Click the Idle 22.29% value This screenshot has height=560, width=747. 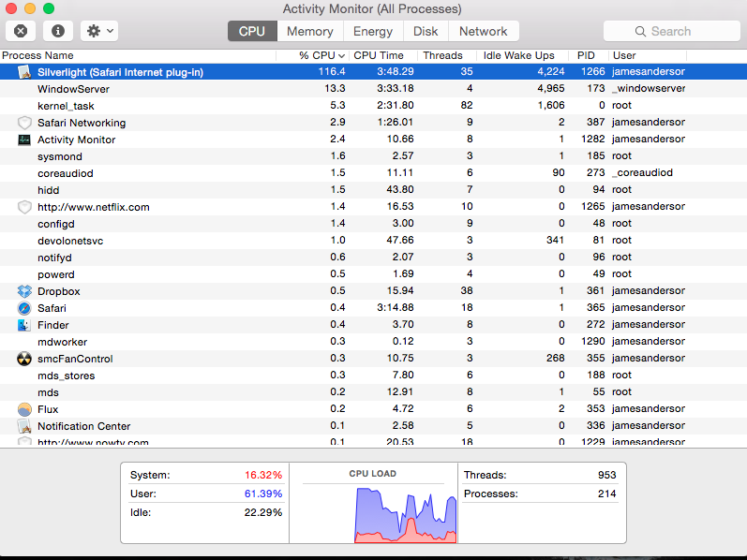263,512
